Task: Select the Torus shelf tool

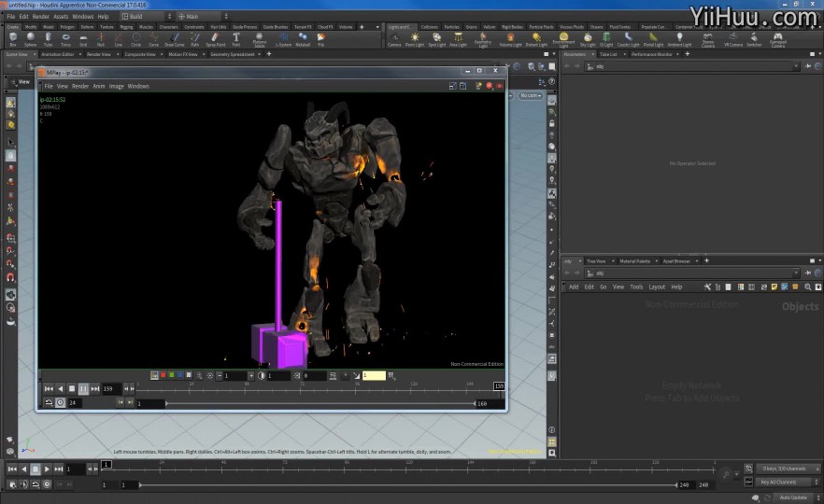Action: click(65, 39)
